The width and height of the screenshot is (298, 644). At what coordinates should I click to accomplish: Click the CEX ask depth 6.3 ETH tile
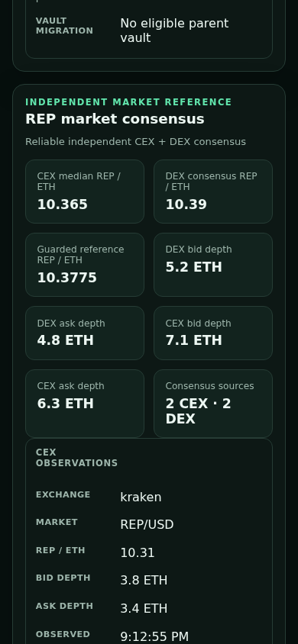coord(85,404)
